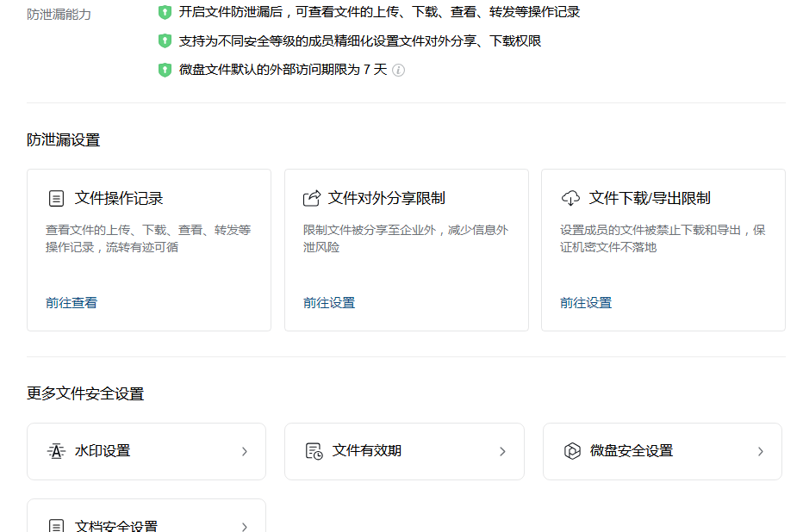Click the share icon on 文件对外分享限制 card
Viewport: 803px width, 532px height.
coord(311,197)
